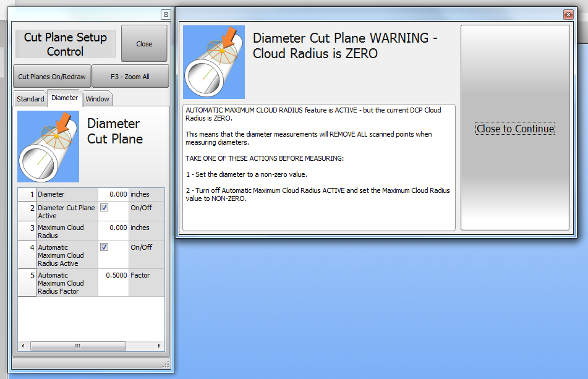Click the small close icon on setup panel
Image resolution: width=588 pixels, height=379 pixels.
coord(165,14)
